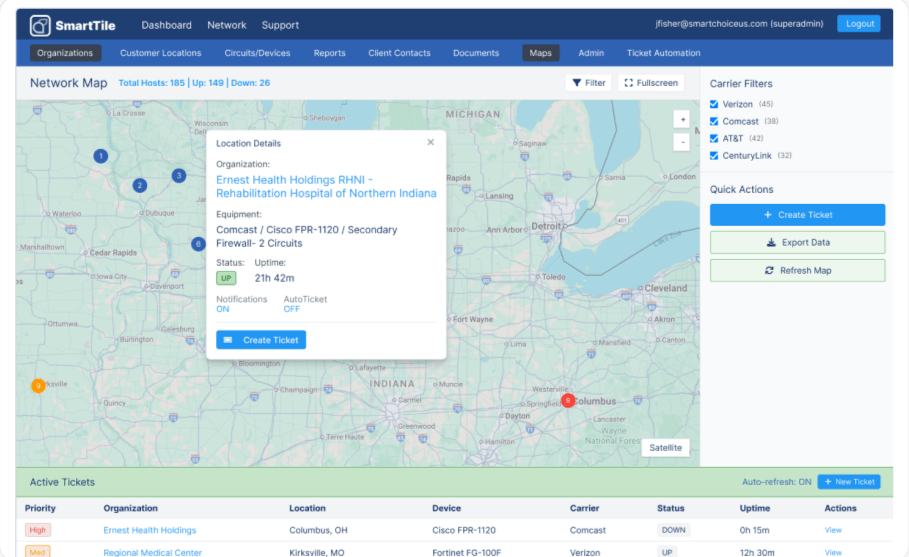The height and width of the screenshot is (557, 909).
Task: Click the UP status badge in popup
Action: pyautogui.click(x=226, y=278)
